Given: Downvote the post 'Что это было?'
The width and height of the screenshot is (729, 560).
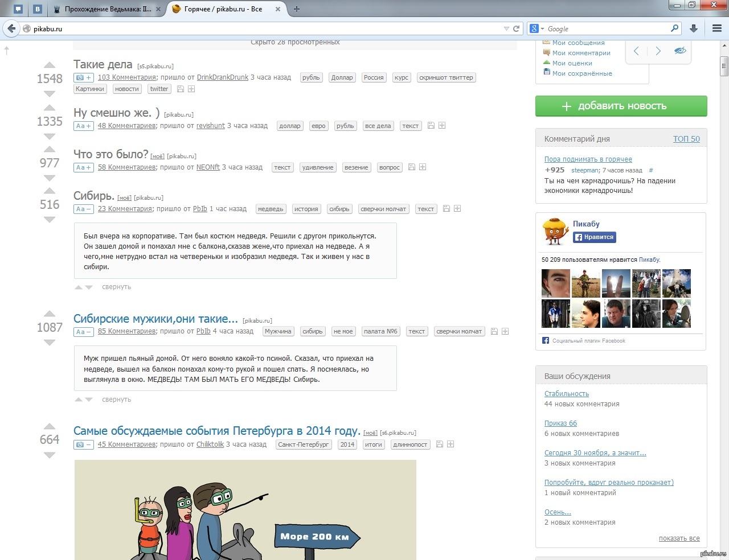Looking at the screenshot, I should 50,178.
